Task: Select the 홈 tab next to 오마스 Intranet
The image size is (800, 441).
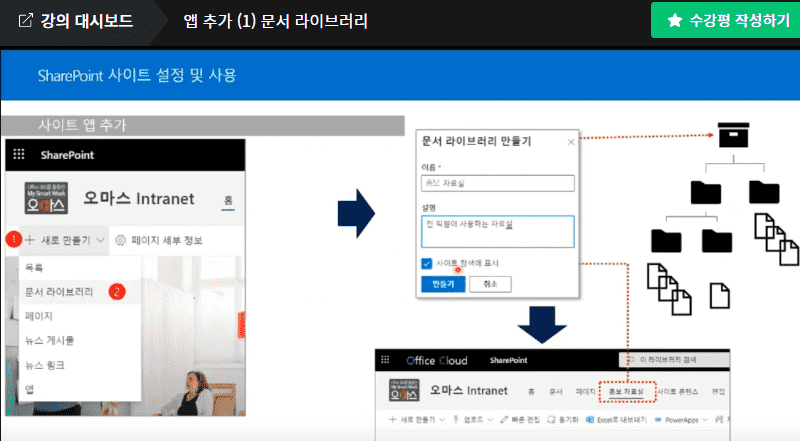Action: click(228, 200)
